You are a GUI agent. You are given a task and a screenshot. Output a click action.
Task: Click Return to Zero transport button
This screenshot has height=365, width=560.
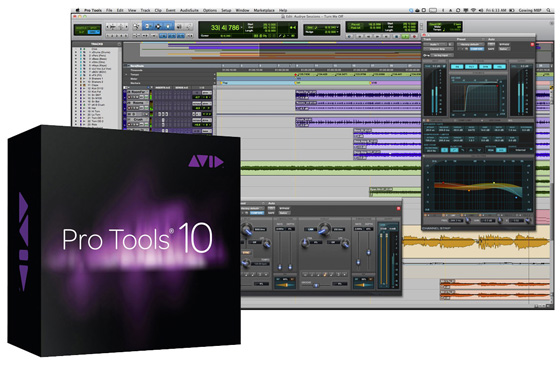tap(360, 36)
